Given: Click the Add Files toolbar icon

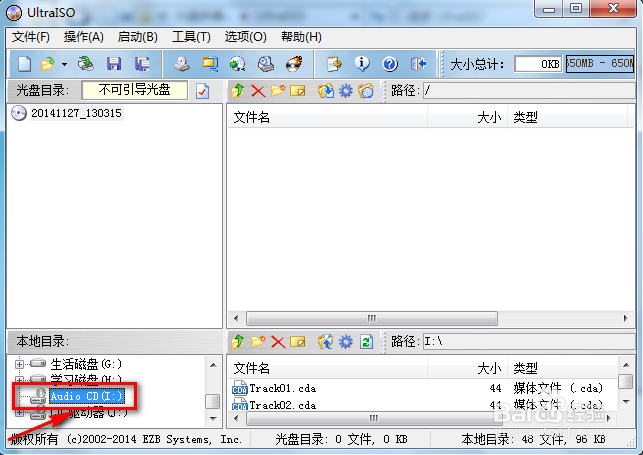Looking at the screenshot, I should point(334,64).
